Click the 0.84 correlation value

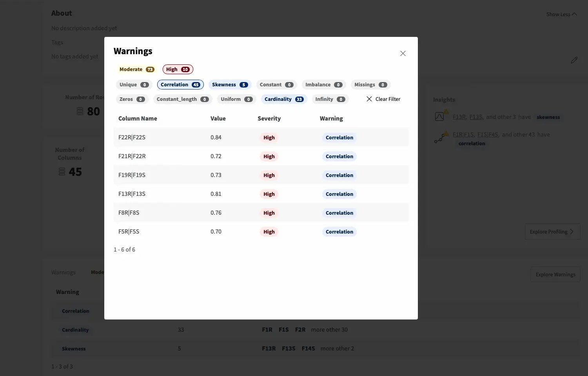(216, 137)
